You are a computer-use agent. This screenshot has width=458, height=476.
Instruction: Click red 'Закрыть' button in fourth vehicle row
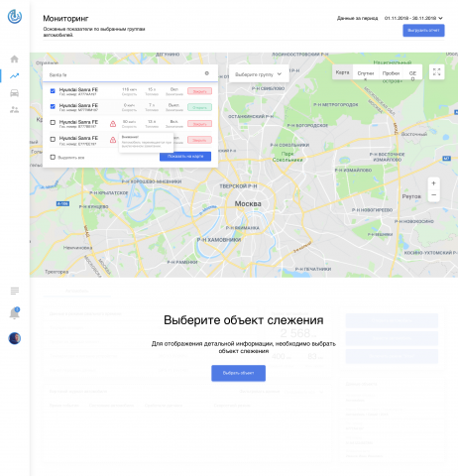point(199,140)
